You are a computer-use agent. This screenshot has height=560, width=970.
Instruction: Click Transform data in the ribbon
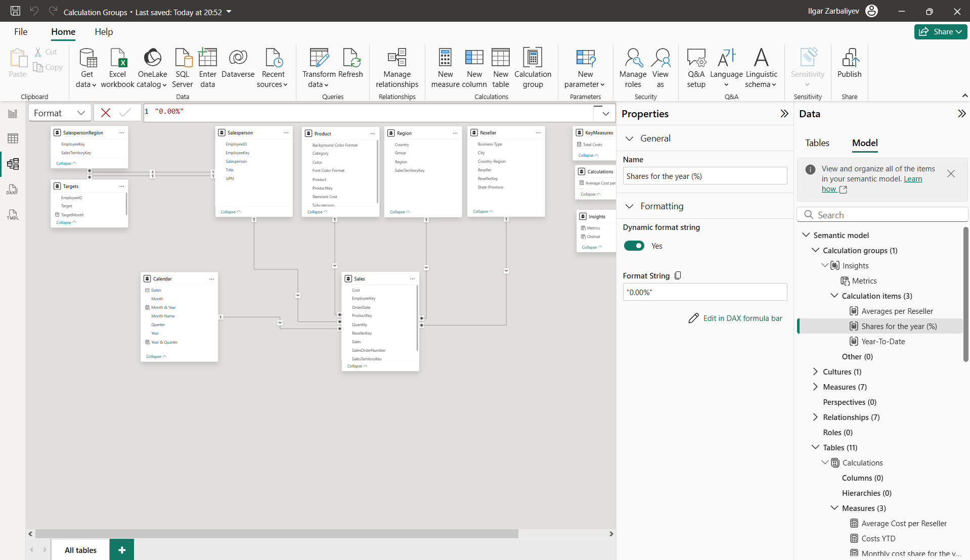(x=319, y=68)
